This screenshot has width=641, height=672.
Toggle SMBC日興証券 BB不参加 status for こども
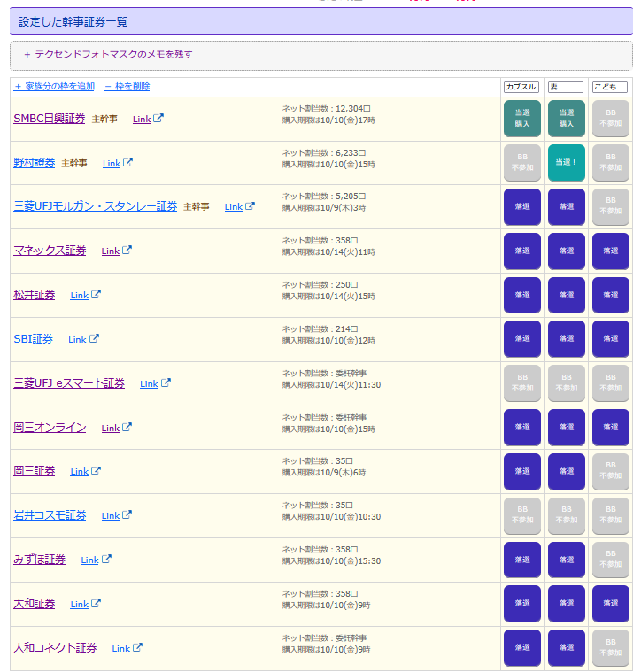pyautogui.click(x=611, y=119)
